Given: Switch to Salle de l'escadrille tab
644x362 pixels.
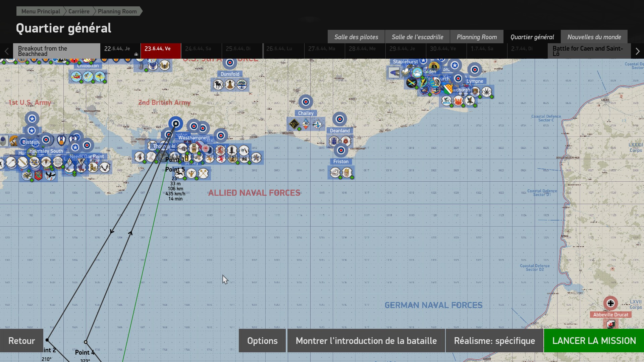Looking at the screenshot, I should pyautogui.click(x=417, y=37).
